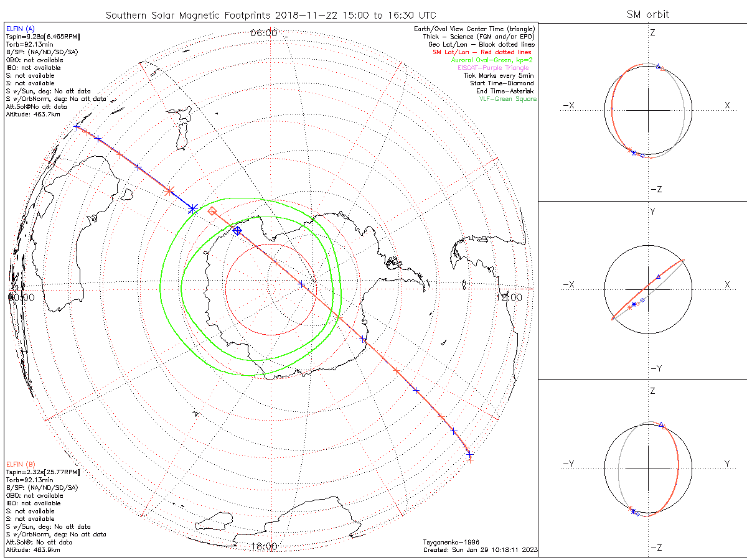This screenshot has height=560, width=747.
Task: Click the red diamond ELFIN-B start marker
Action: [212, 212]
